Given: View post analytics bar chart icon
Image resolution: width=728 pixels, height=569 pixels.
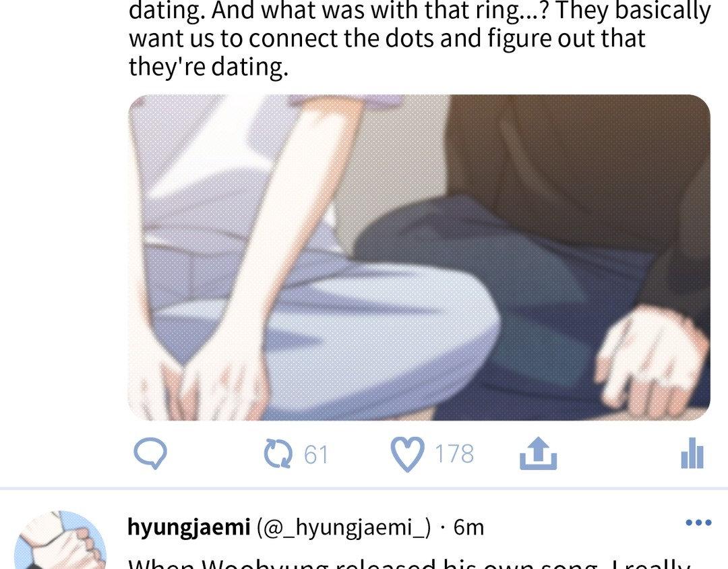Looking at the screenshot, I should pos(692,453).
